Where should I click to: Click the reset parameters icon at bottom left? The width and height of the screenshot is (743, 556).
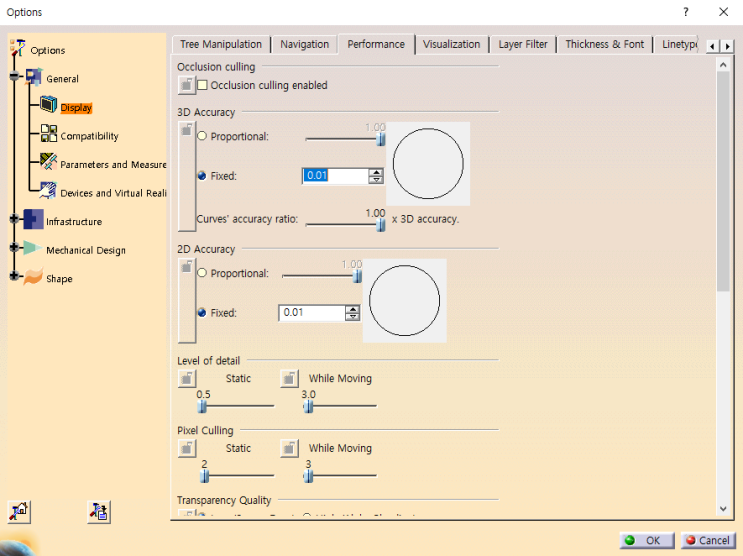(19, 512)
